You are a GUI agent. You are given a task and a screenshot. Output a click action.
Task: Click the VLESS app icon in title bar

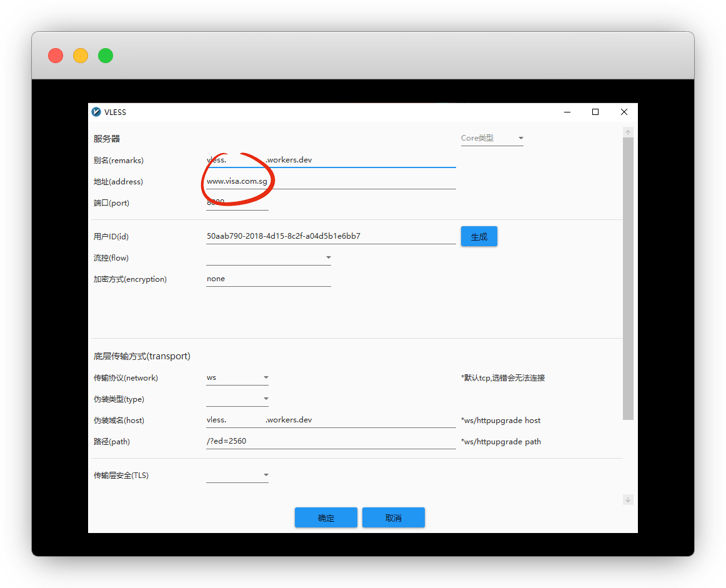tap(96, 112)
